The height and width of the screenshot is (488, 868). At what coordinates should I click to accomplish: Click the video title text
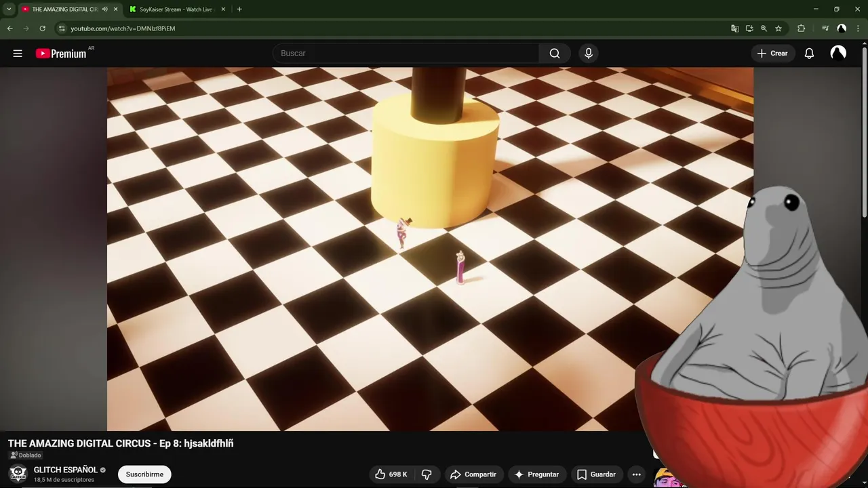pyautogui.click(x=121, y=443)
